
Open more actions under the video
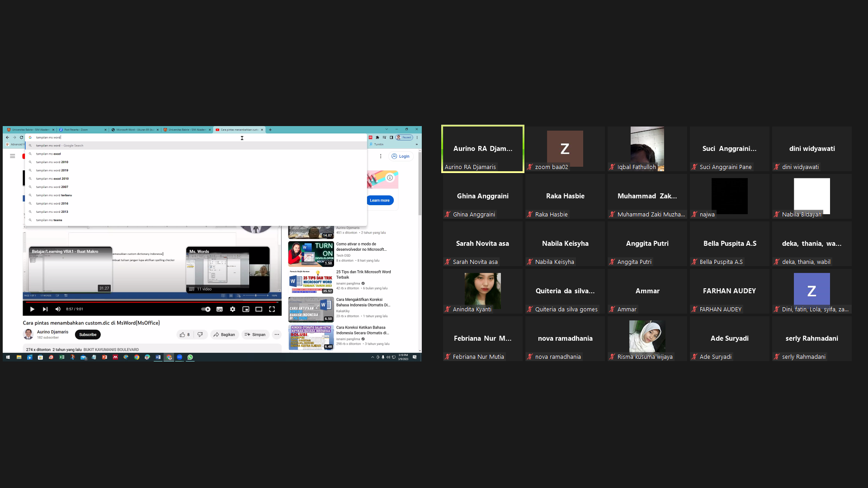277,335
